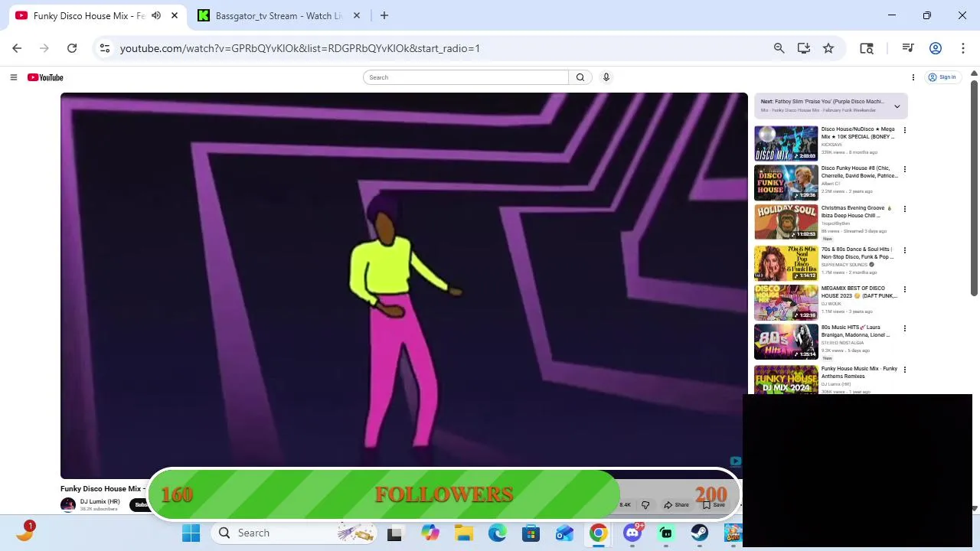
Task: Open site information icon in address bar
Action: [x=105, y=48]
